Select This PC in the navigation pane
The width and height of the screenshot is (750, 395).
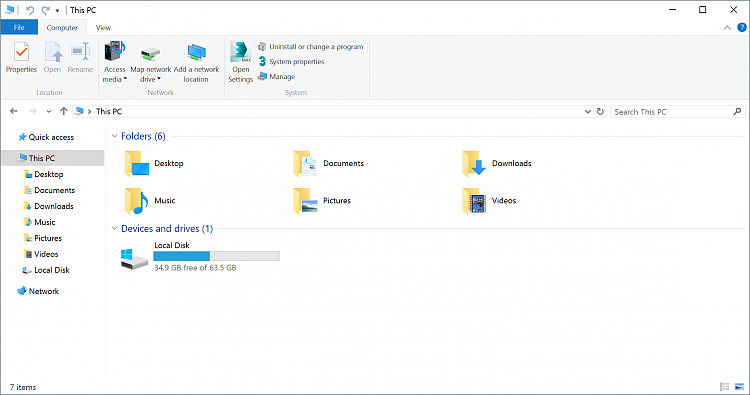pos(53,158)
